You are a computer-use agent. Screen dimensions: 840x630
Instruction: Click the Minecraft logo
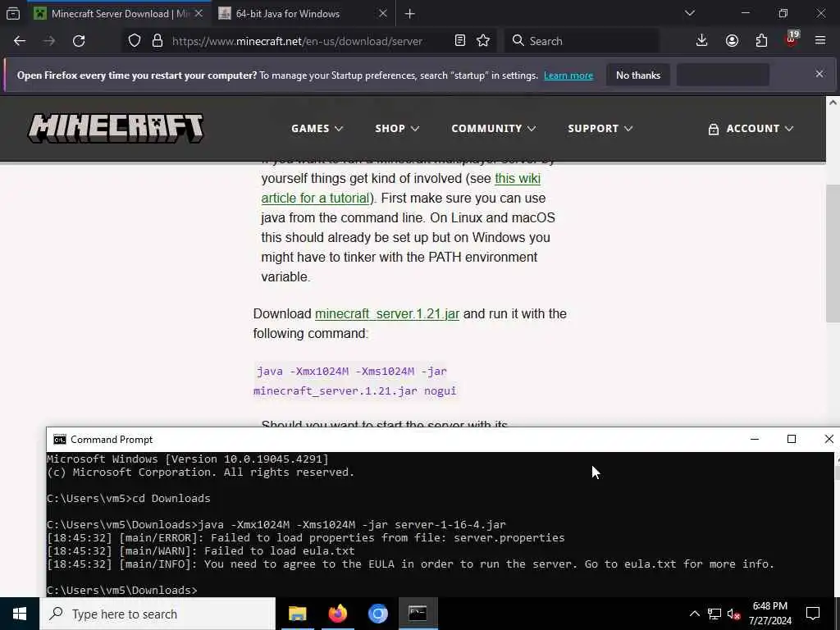pyautogui.click(x=116, y=128)
